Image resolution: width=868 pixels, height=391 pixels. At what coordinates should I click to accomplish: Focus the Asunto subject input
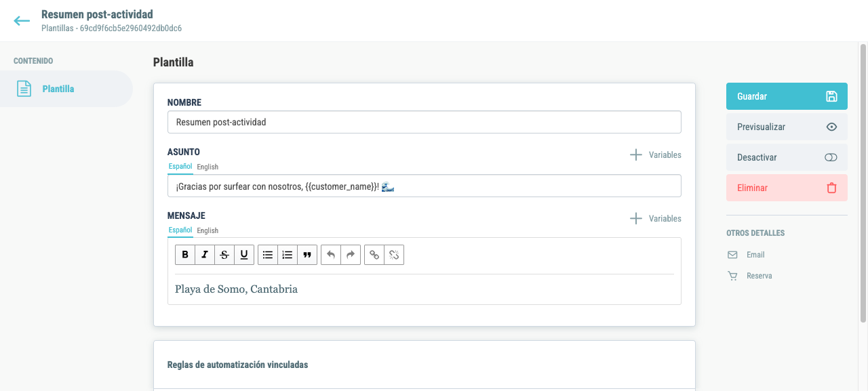click(425, 186)
